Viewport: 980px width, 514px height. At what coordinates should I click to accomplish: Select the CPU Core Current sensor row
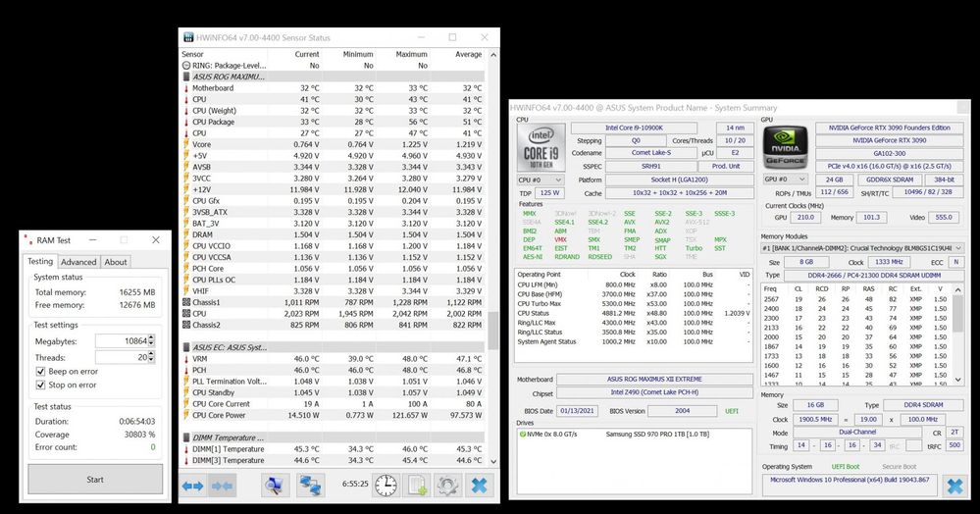333,404
